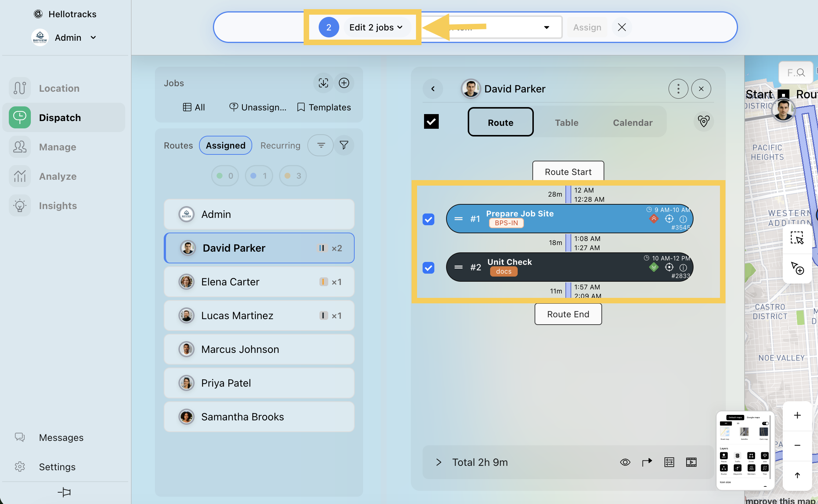Open the routes filter funnel icon
The width and height of the screenshot is (818, 504).
pos(344,145)
